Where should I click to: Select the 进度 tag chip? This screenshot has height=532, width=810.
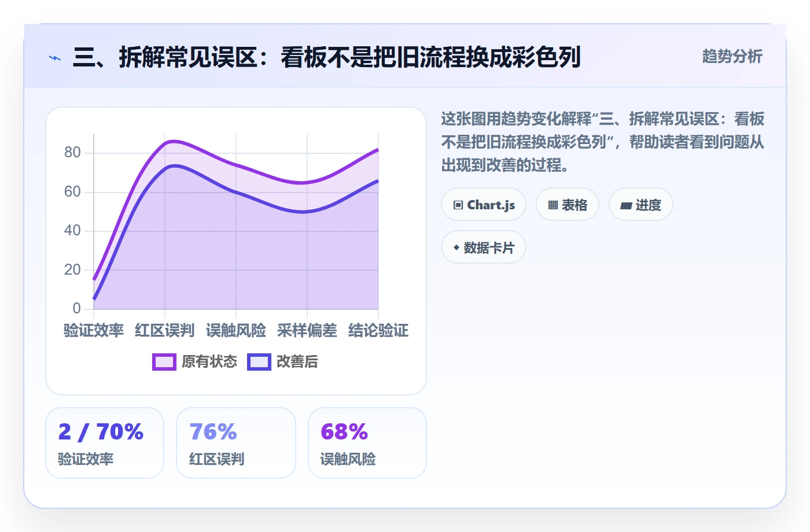click(x=641, y=205)
